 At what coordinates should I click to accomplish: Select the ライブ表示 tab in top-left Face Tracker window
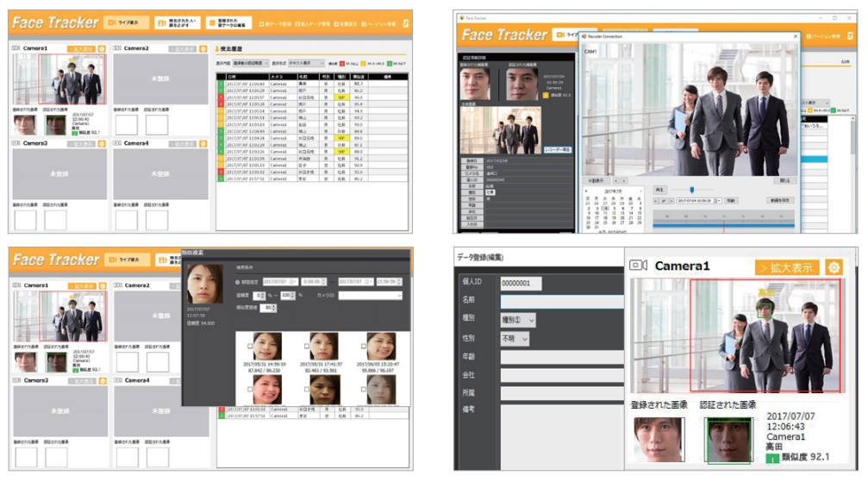(x=126, y=22)
